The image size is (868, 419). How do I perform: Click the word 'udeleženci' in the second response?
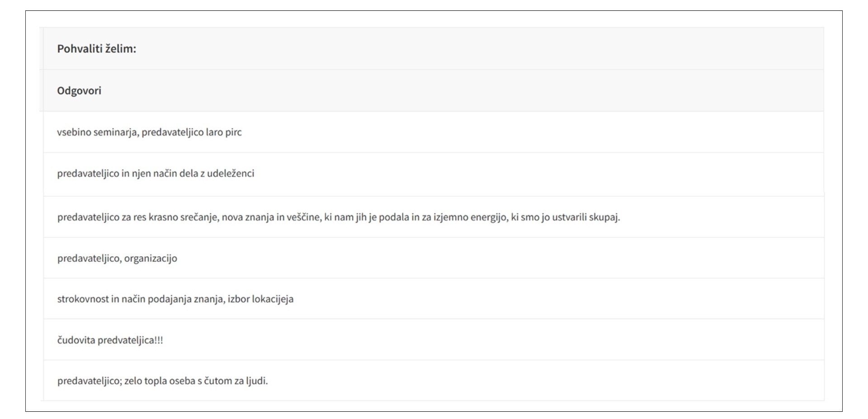point(231,174)
